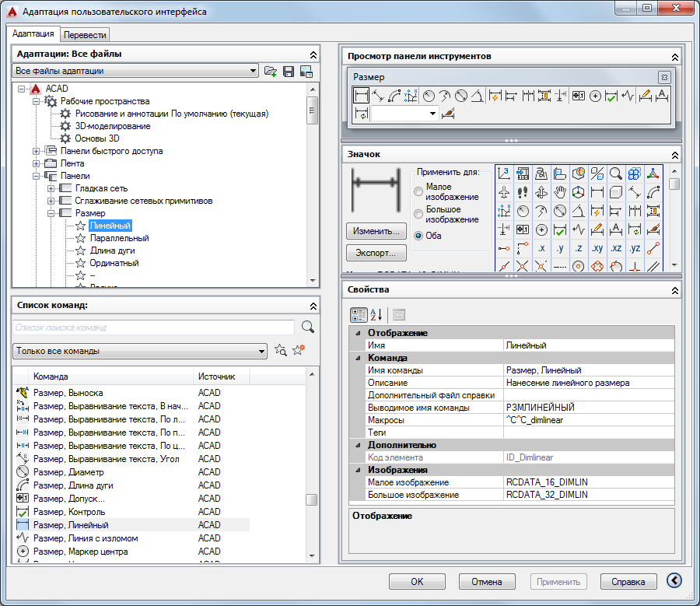Collapse the Изображения property category triangle
Image resolution: width=700 pixels, height=606 pixels.
[358, 470]
